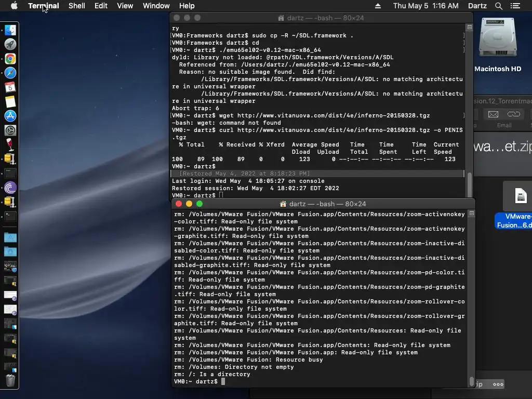Viewport: 532px width, 399px height.
Task: Click '-bash: wget: command not found' line
Action: tap(227, 123)
